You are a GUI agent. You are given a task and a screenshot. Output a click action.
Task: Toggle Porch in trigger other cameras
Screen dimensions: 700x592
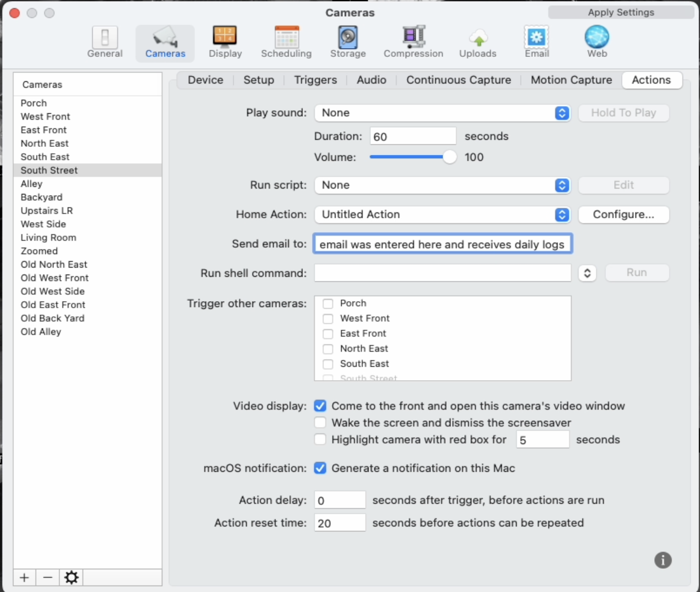[x=328, y=304]
